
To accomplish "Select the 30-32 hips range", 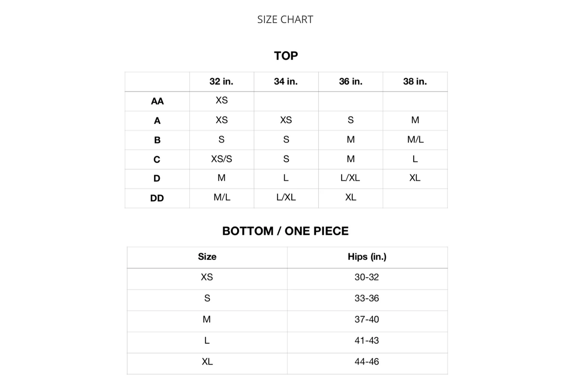I will (x=367, y=277).
